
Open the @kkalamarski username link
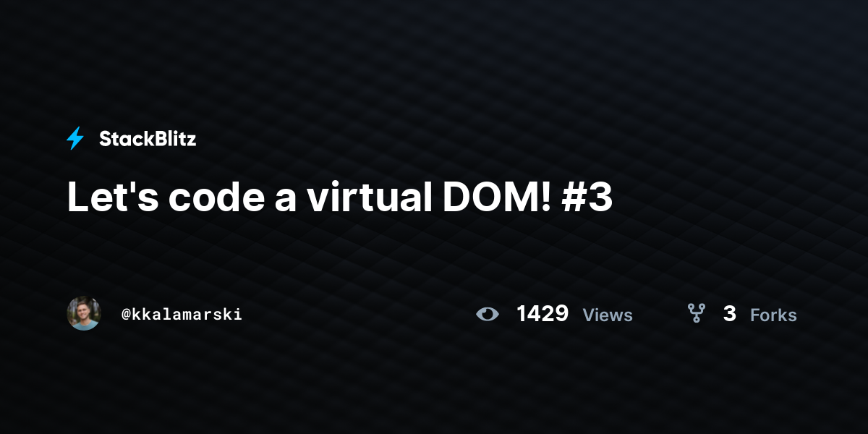[182, 314]
